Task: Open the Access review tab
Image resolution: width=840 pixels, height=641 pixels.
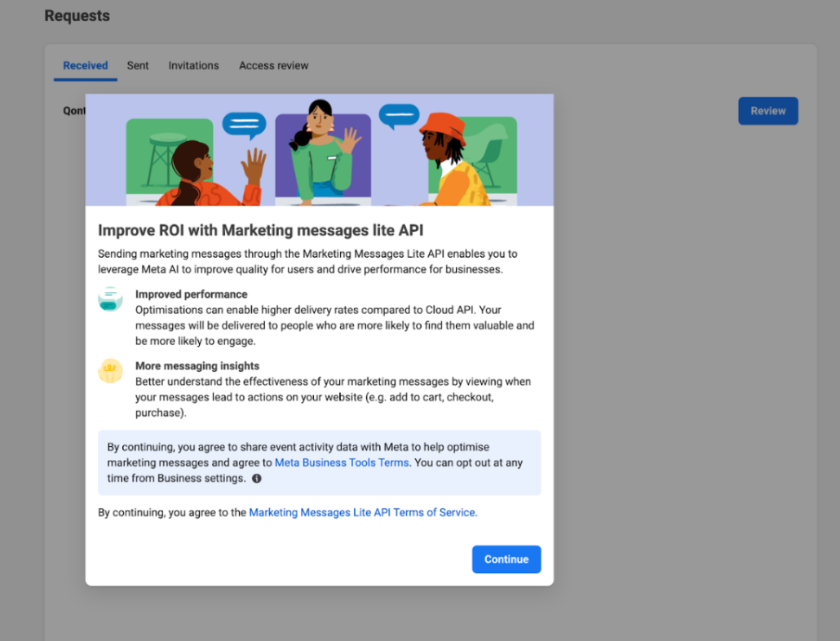Action: pos(273,65)
